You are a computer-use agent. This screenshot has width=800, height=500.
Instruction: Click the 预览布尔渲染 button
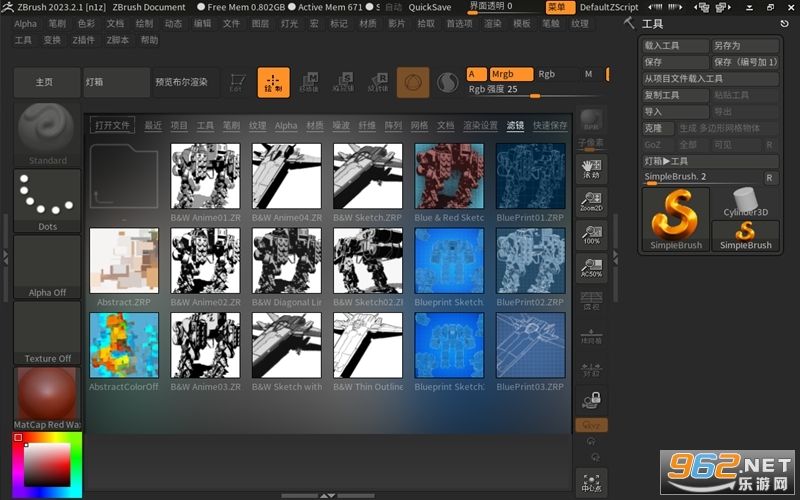(187, 82)
